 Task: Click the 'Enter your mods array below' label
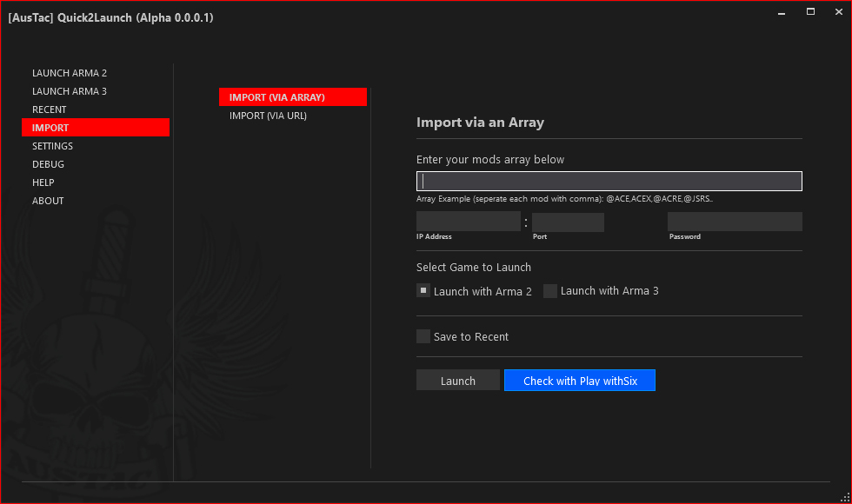(x=490, y=160)
